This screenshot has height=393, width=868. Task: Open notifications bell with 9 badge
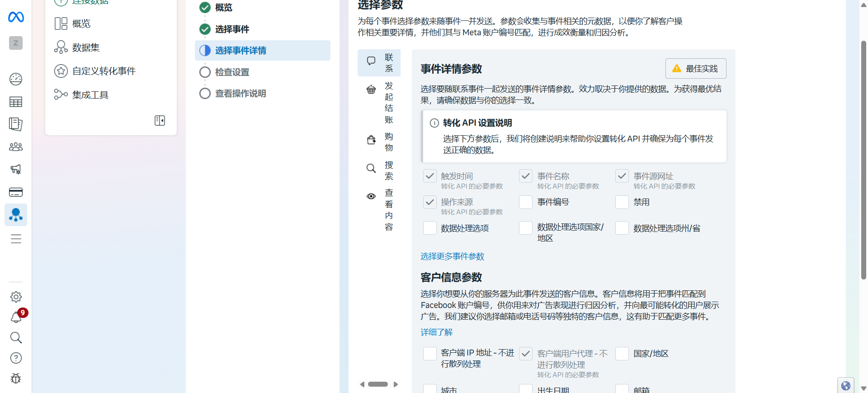(16, 317)
